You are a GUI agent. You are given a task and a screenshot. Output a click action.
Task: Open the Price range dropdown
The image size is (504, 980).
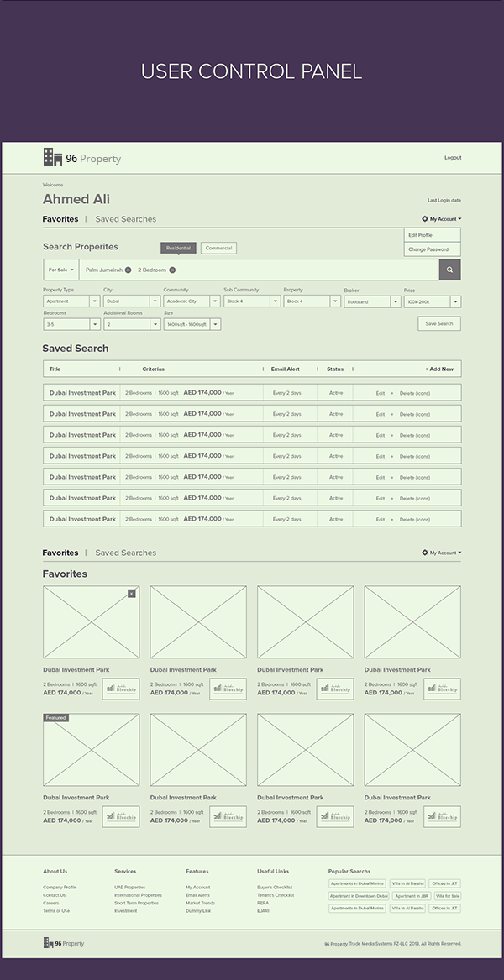(x=432, y=301)
